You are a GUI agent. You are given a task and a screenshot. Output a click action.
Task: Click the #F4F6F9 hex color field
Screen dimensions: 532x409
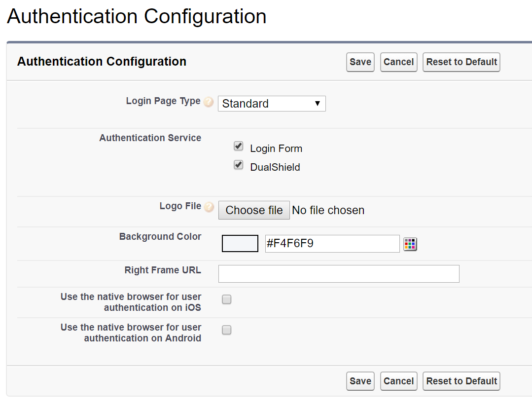click(332, 244)
